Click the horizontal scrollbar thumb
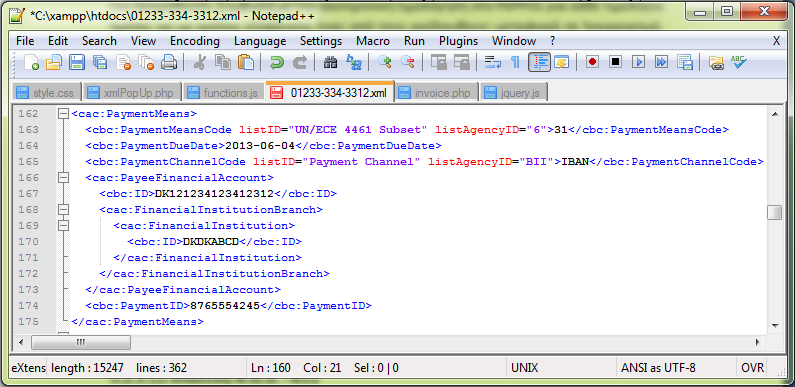This screenshot has width=795, height=387. [x=81, y=342]
